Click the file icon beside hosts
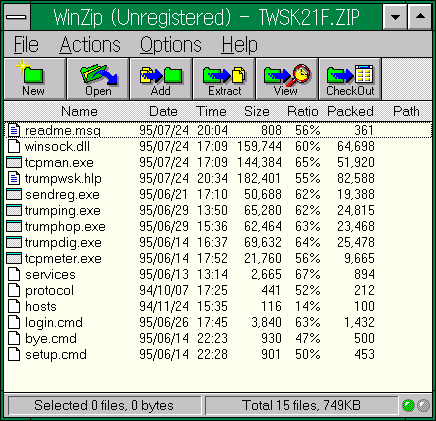This screenshot has width=436, height=421. [x=14, y=306]
